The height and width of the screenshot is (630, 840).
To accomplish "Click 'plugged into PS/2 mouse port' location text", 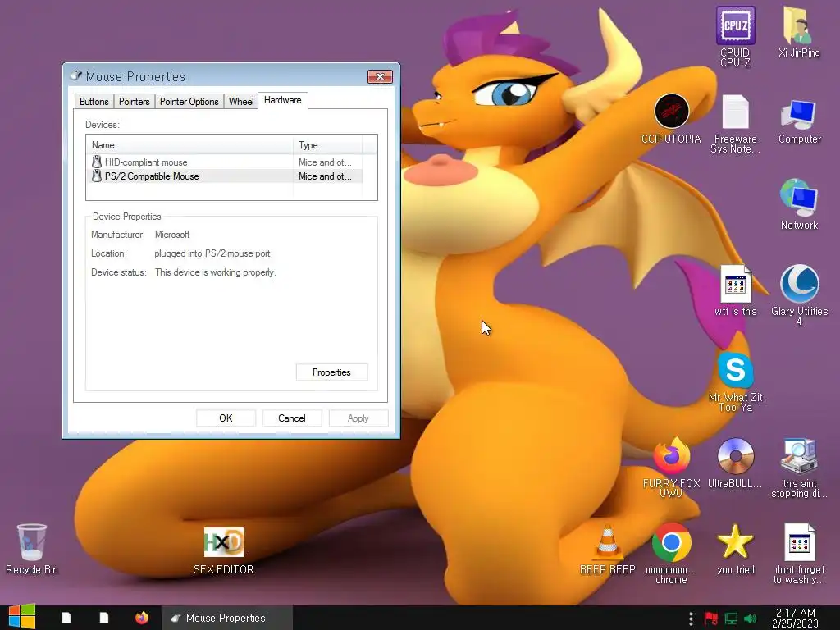I will pyautogui.click(x=212, y=253).
